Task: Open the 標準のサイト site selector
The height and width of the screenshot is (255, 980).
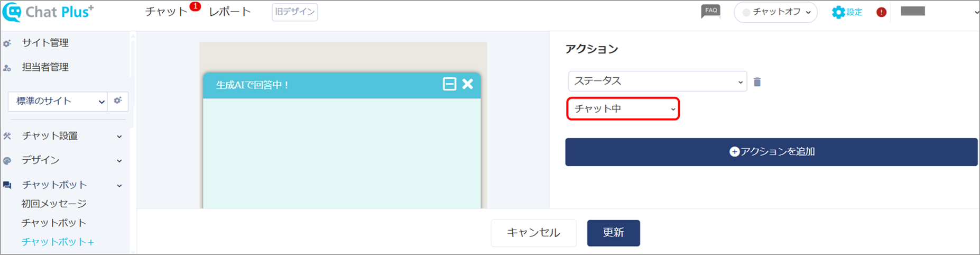Action: pos(58,101)
